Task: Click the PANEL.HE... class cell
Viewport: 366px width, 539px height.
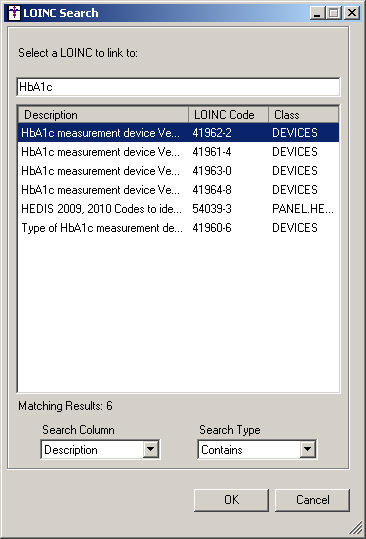Action: click(303, 209)
